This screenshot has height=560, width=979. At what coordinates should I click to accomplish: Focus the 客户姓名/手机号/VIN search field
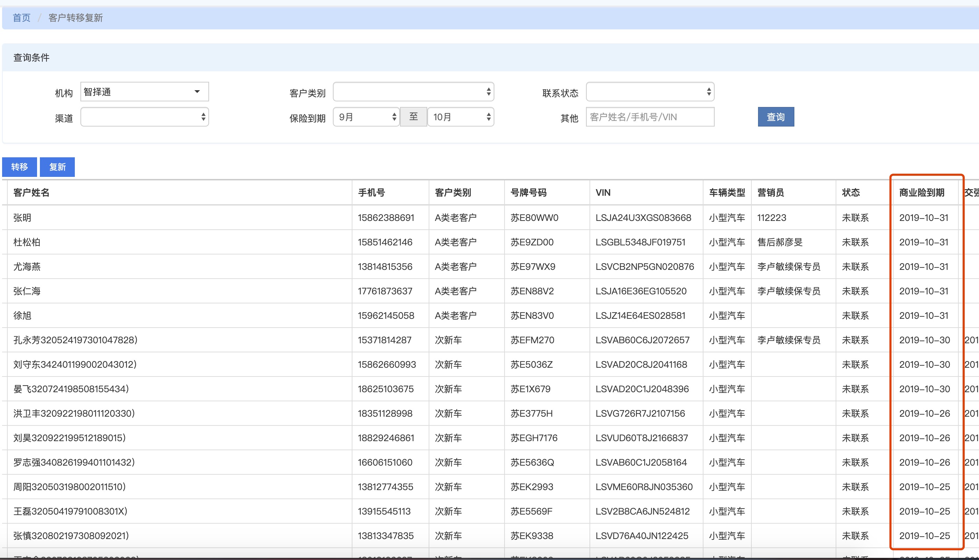pos(650,117)
